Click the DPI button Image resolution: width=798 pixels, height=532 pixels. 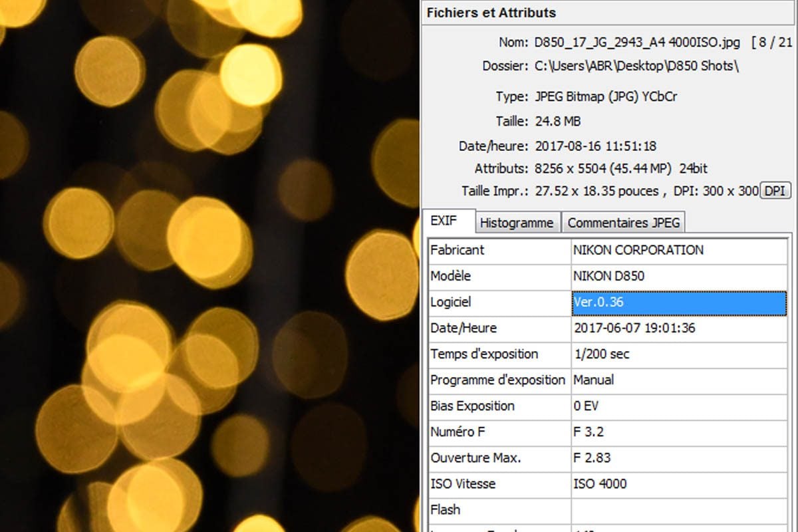click(x=776, y=191)
